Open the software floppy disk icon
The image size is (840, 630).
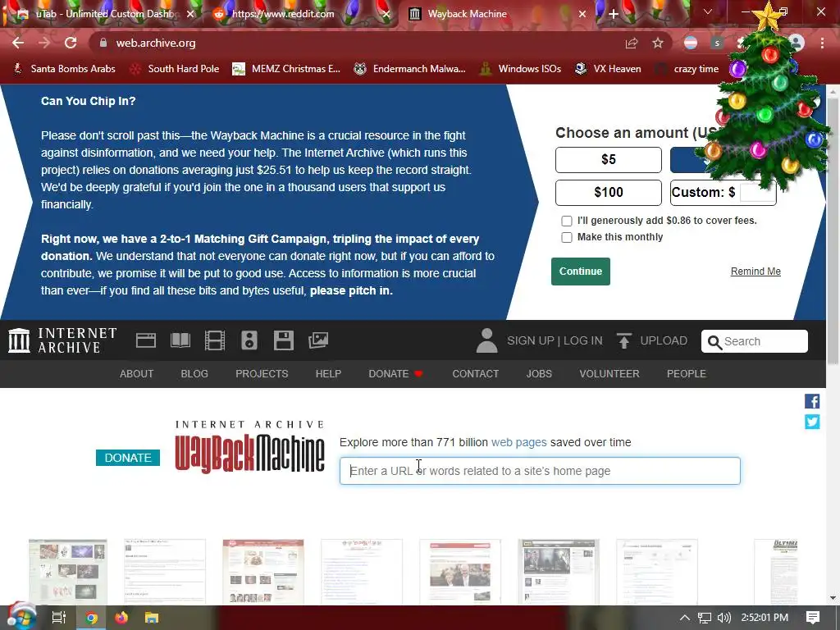click(x=283, y=340)
